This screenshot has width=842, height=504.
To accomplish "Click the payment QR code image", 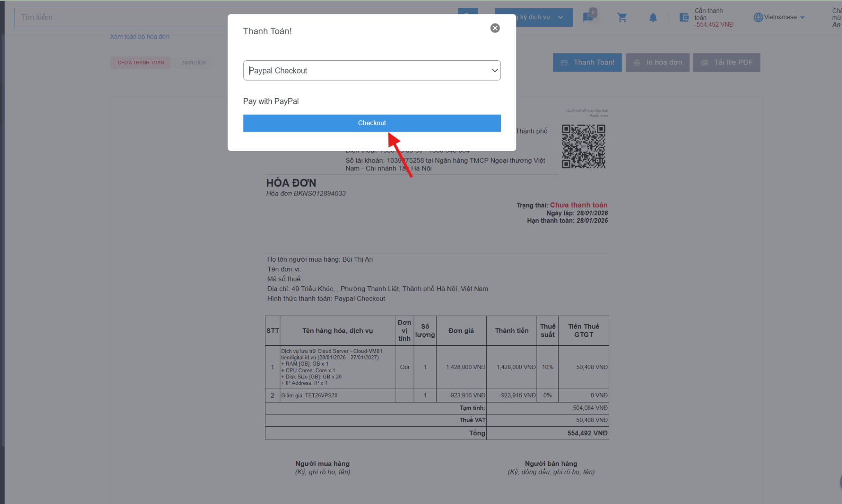I will [x=583, y=146].
